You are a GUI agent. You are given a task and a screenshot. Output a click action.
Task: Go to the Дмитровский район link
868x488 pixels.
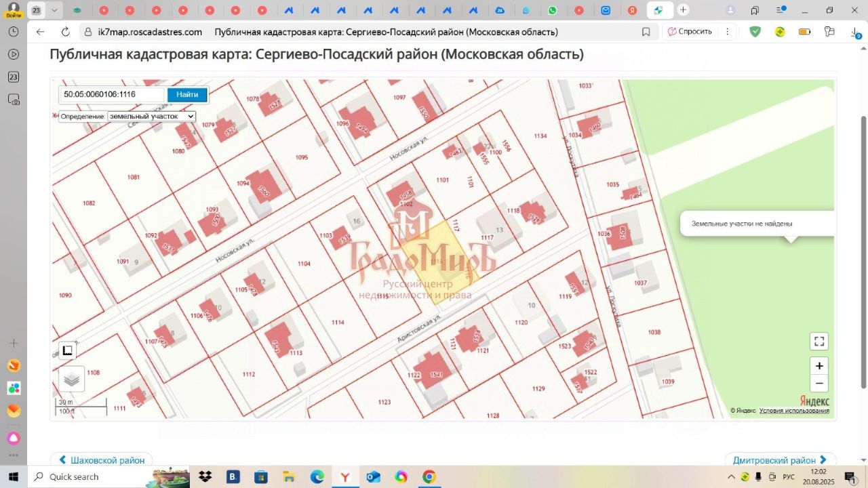[x=780, y=460]
